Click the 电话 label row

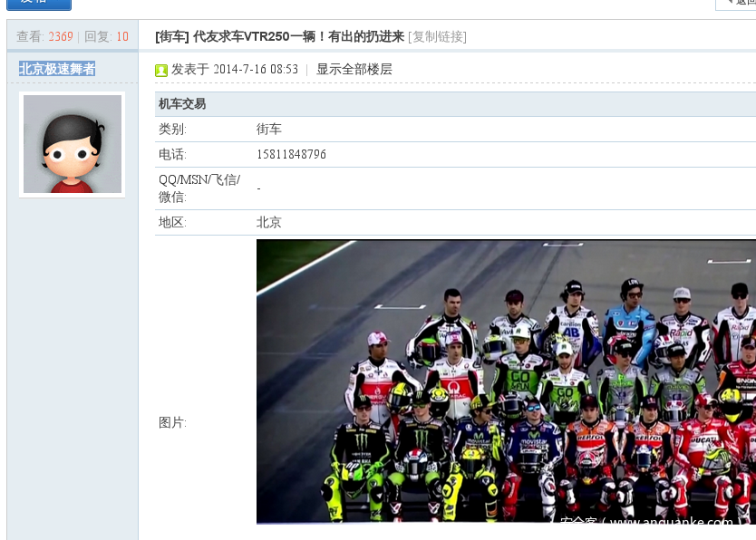pyautogui.click(x=455, y=154)
